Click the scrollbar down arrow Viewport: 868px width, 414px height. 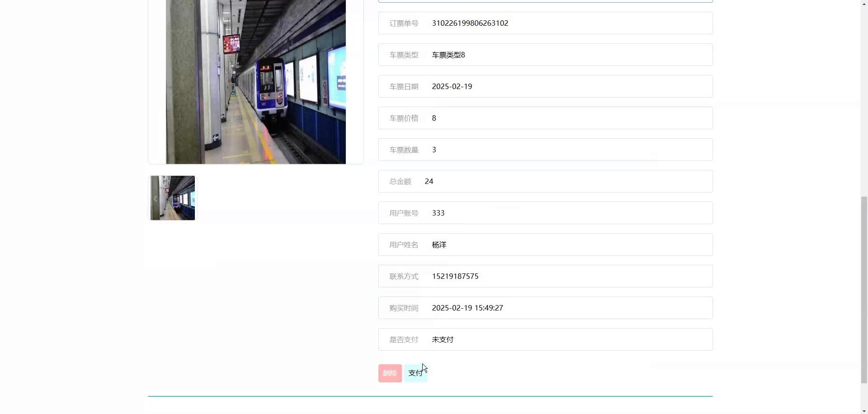pyautogui.click(x=864, y=410)
